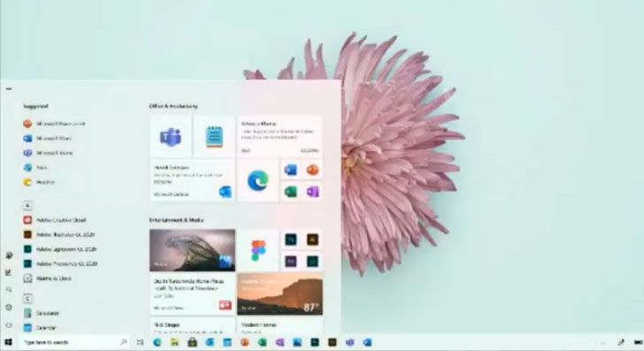Launch the Microsoft Edge tile
This screenshot has width=644, height=351.
click(x=258, y=180)
